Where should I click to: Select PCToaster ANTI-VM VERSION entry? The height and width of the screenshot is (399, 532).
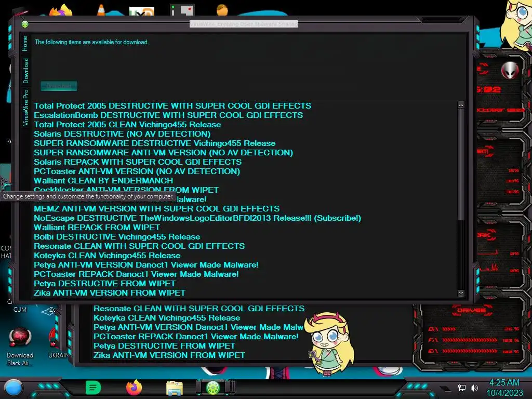click(137, 171)
